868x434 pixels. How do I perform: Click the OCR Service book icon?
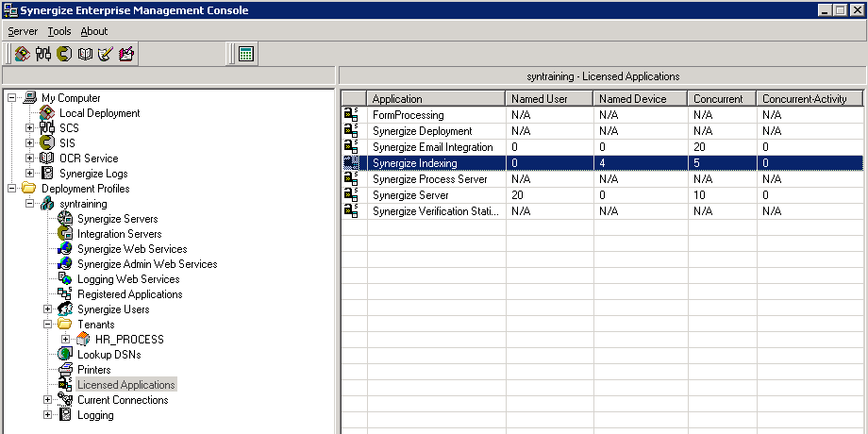click(47, 159)
